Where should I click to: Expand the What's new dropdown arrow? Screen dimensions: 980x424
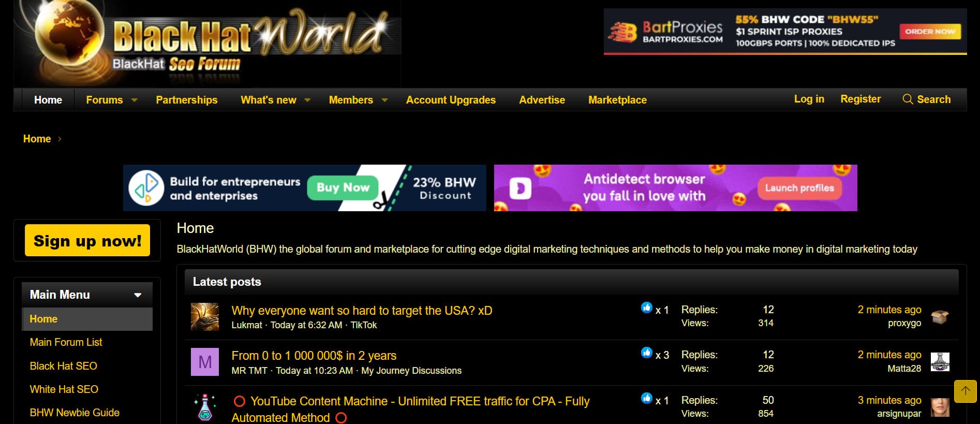click(x=307, y=100)
